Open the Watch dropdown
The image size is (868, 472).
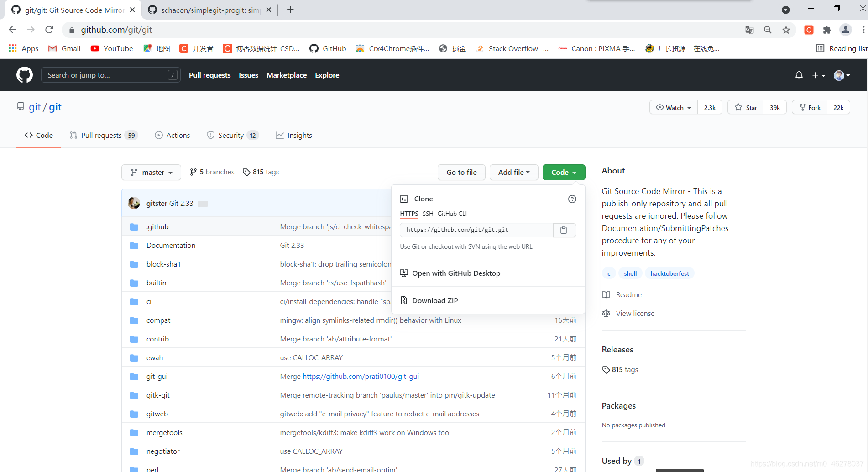(x=674, y=108)
